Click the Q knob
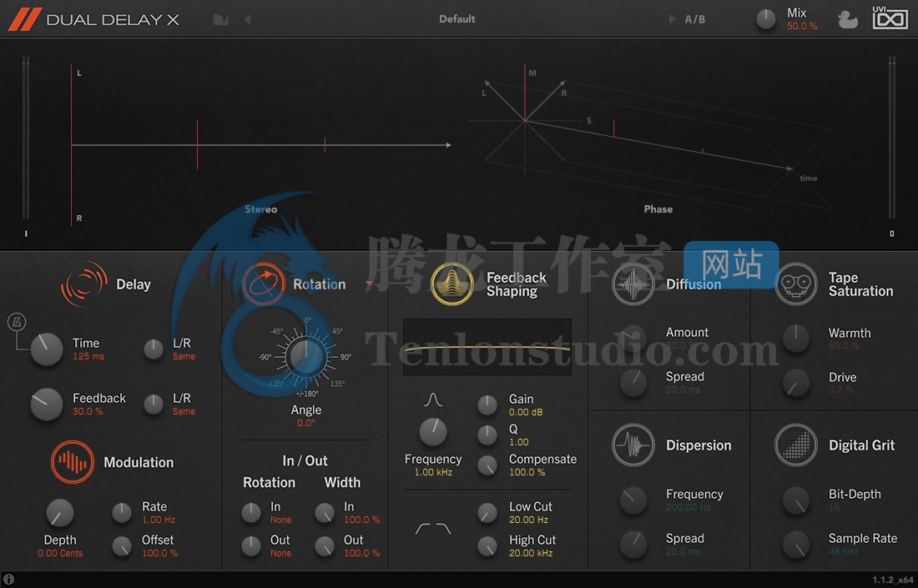Viewport: 918px width, 588px height. 487,435
